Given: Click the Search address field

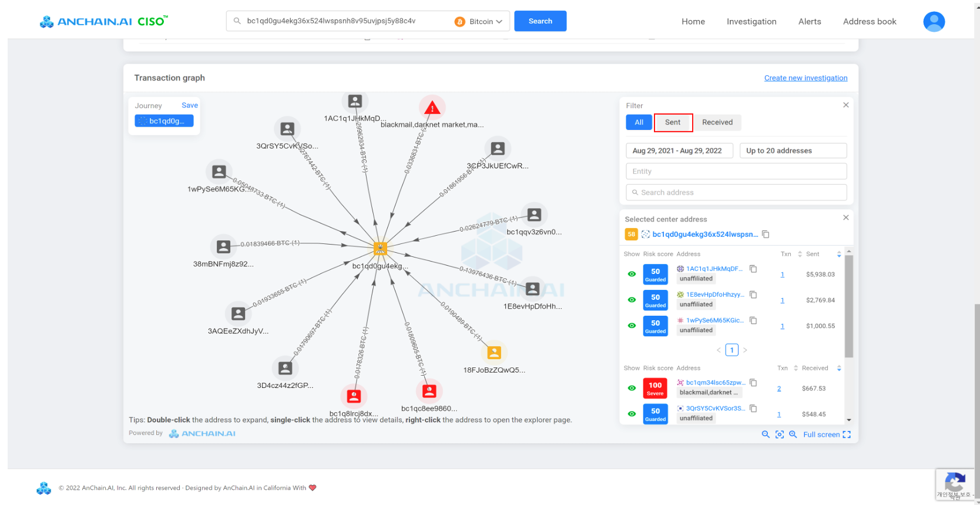Looking at the screenshot, I should click(736, 192).
